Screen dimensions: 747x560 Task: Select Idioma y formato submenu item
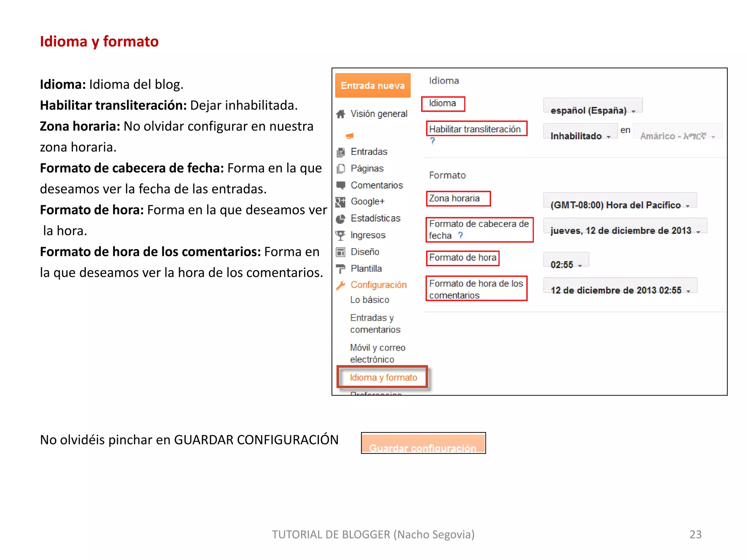point(383,378)
